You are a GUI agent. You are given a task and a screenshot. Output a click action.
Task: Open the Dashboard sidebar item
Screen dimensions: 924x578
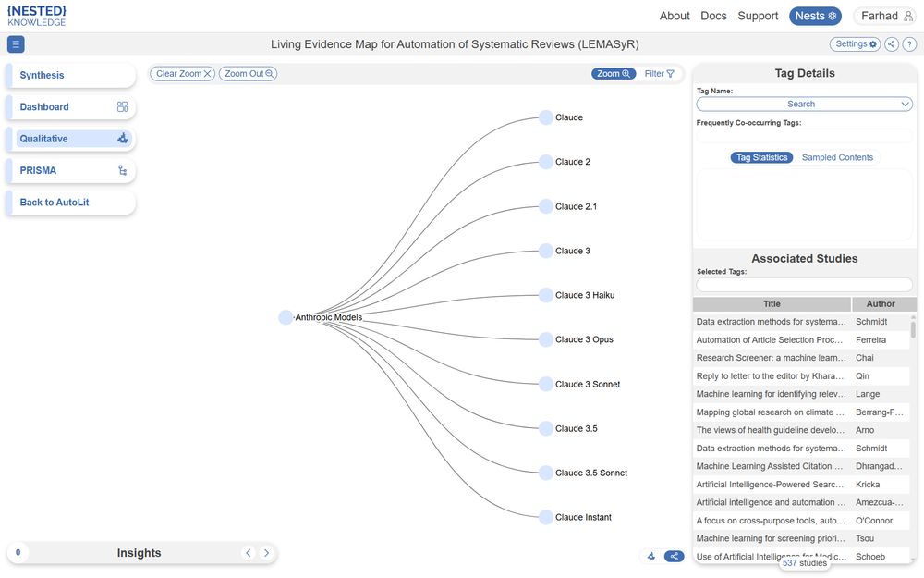click(71, 106)
